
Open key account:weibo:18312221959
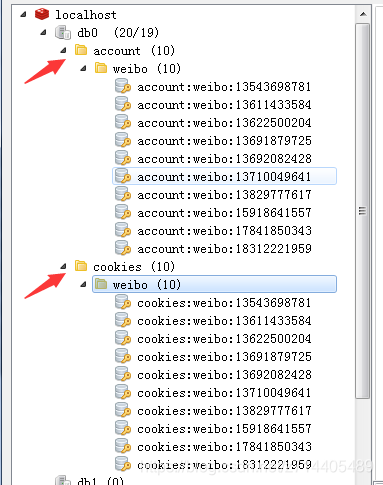[x=224, y=249]
